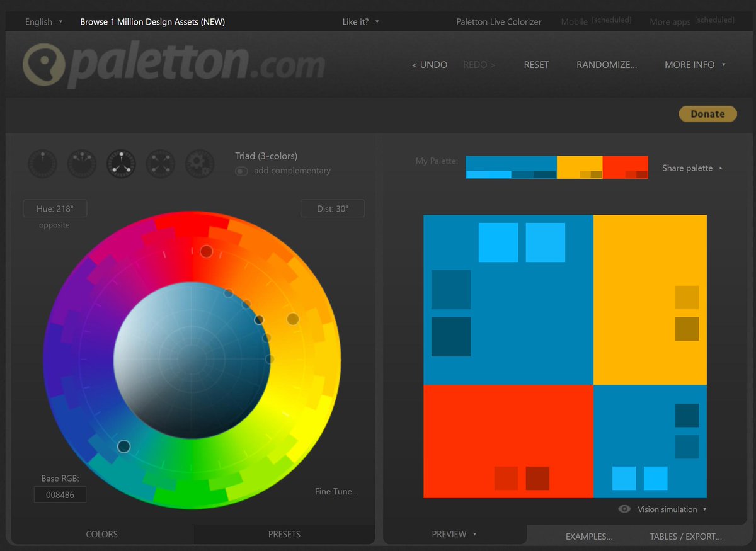The image size is (756, 551).
Task: Click the More apps [scheduled] menu item
Action: 692,21
